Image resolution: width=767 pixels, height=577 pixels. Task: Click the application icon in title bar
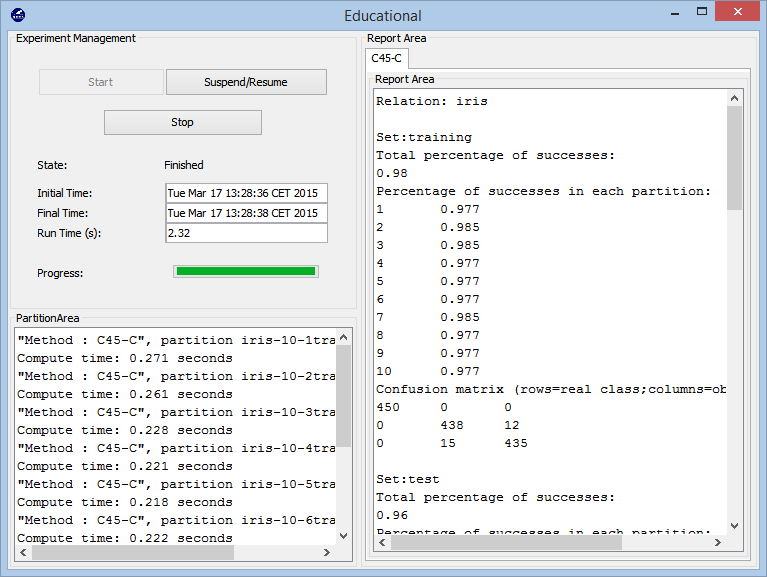18,15
